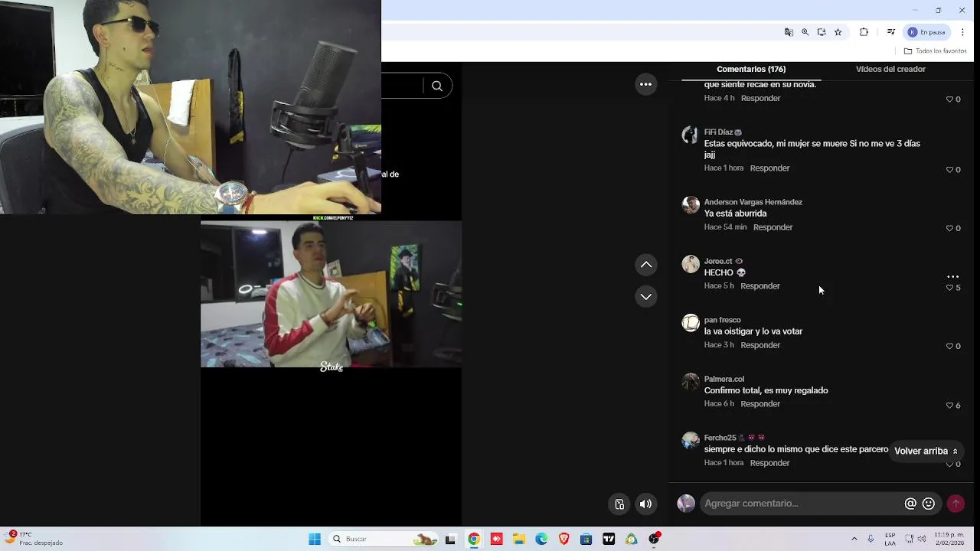Viewport: 980px width, 551px height.
Task: Click the green circular taskbar app icon
Action: click(x=631, y=539)
